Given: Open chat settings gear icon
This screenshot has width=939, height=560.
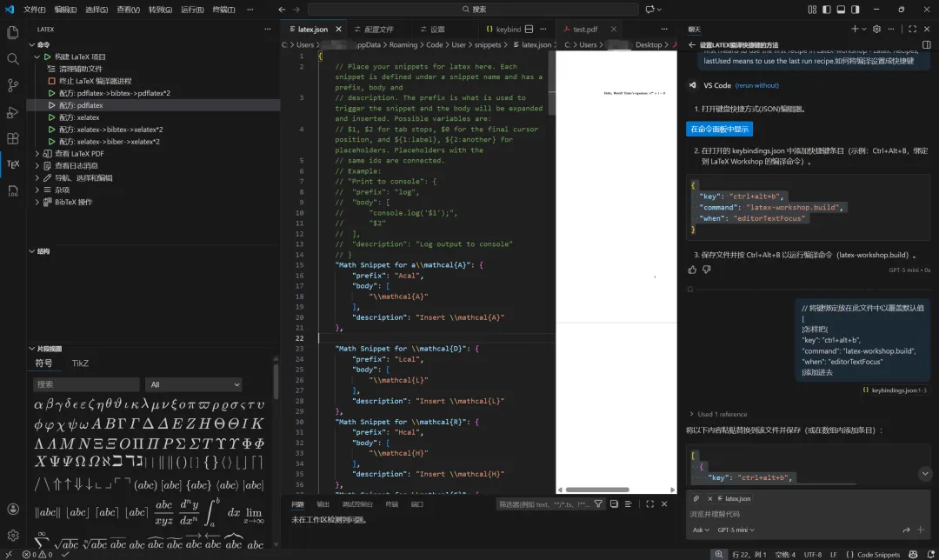Looking at the screenshot, I should point(876,30).
